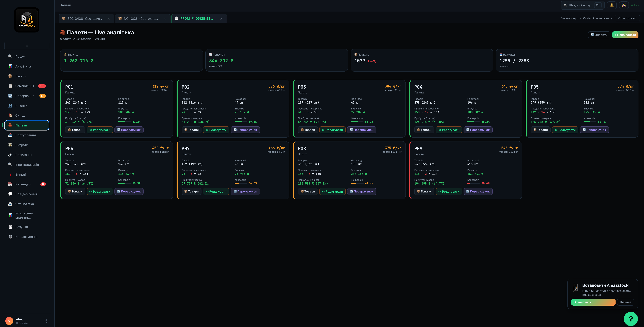Collapse sidebar with hamburger button

click(27, 46)
